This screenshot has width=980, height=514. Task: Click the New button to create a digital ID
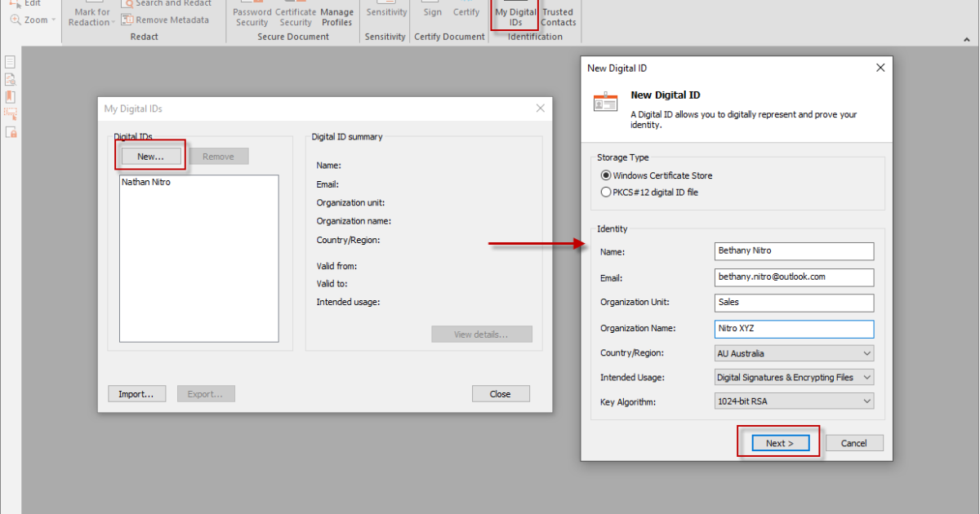(149, 156)
